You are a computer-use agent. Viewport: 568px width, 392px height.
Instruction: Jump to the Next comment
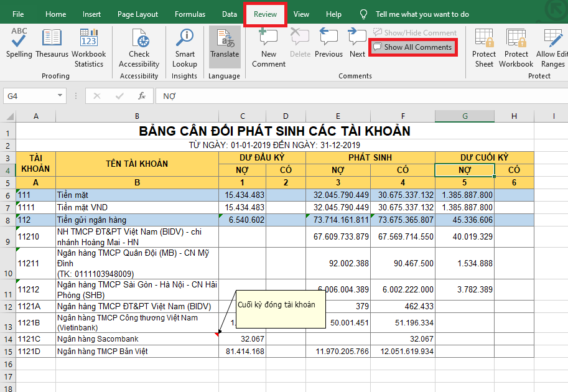tap(357, 44)
